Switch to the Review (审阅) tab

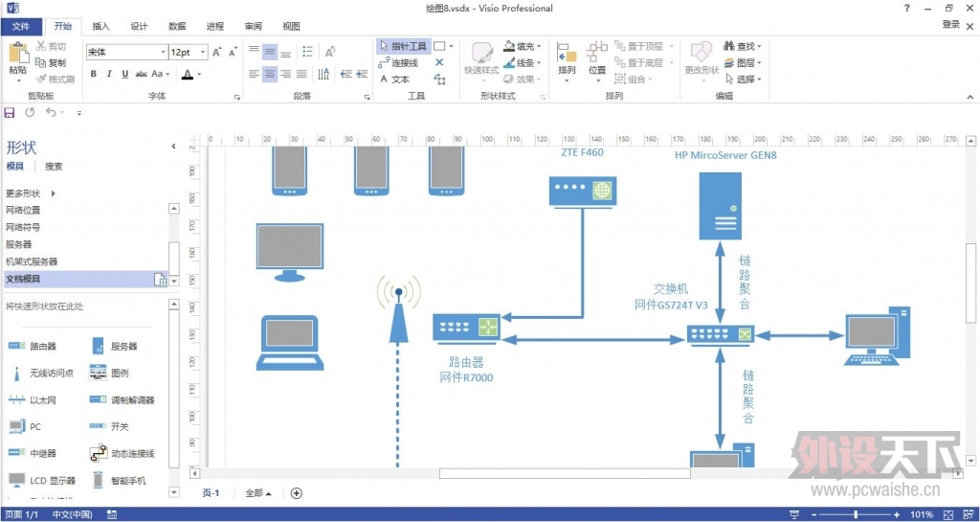click(x=253, y=26)
